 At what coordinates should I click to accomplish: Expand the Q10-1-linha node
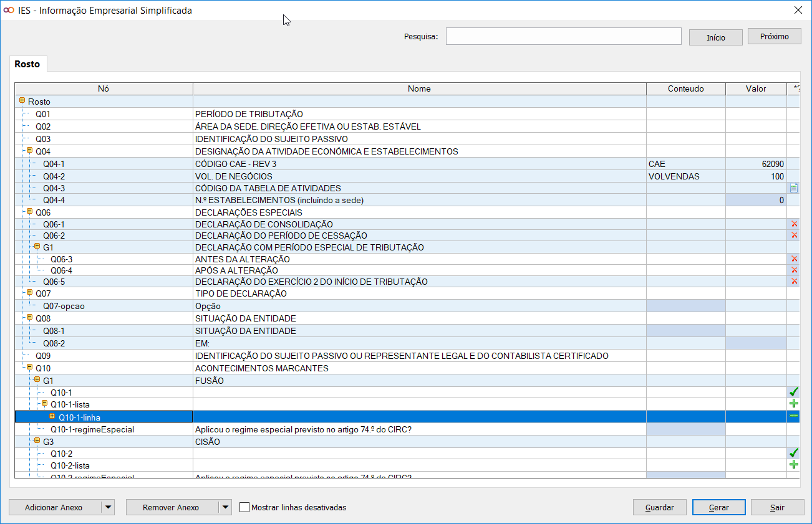coord(52,416)
